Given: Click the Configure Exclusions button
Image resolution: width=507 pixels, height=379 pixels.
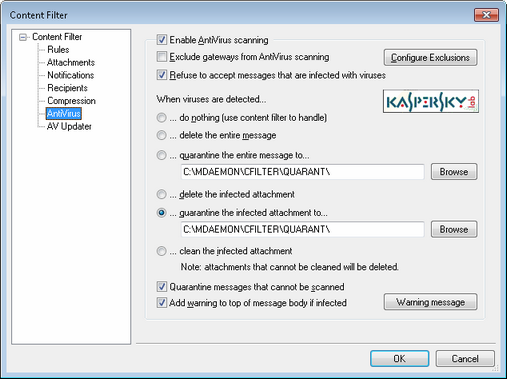Looking at the screenshot, I should (430, 58).
